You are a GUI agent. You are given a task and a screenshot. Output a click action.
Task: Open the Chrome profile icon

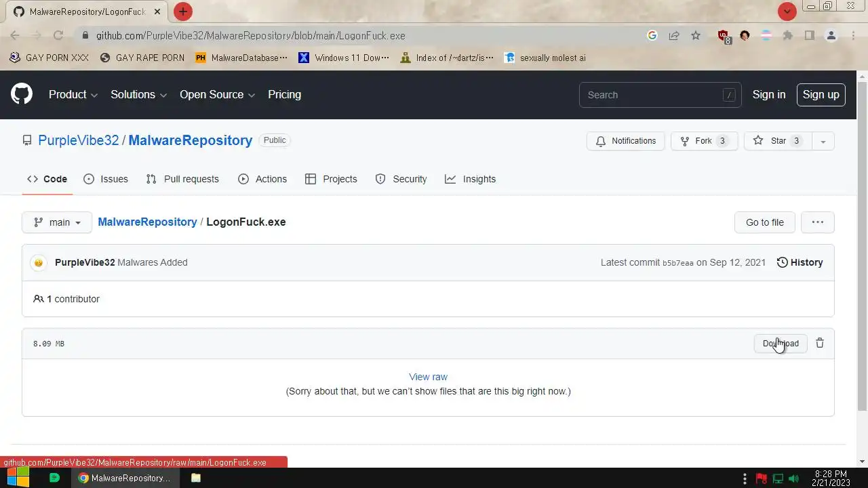point(831,35)
